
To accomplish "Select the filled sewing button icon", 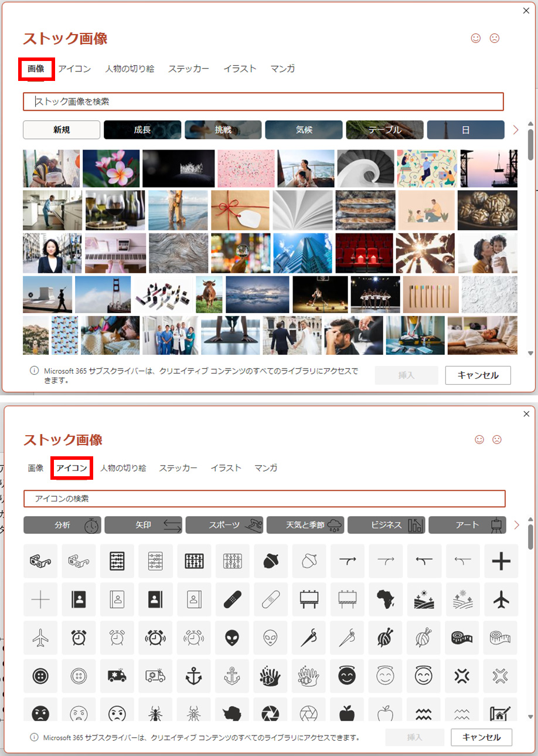I will [x=40, y=676].
